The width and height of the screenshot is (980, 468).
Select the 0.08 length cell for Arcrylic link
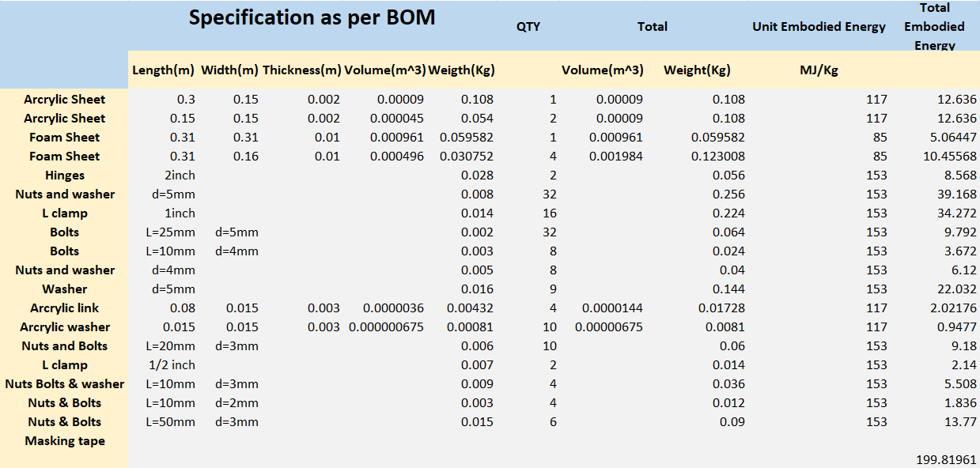coord(184,308)
